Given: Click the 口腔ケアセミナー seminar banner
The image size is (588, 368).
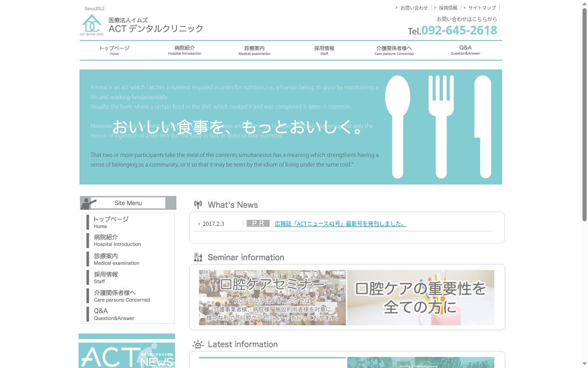Looking at the screenshot, I should (x=272, y=298).
